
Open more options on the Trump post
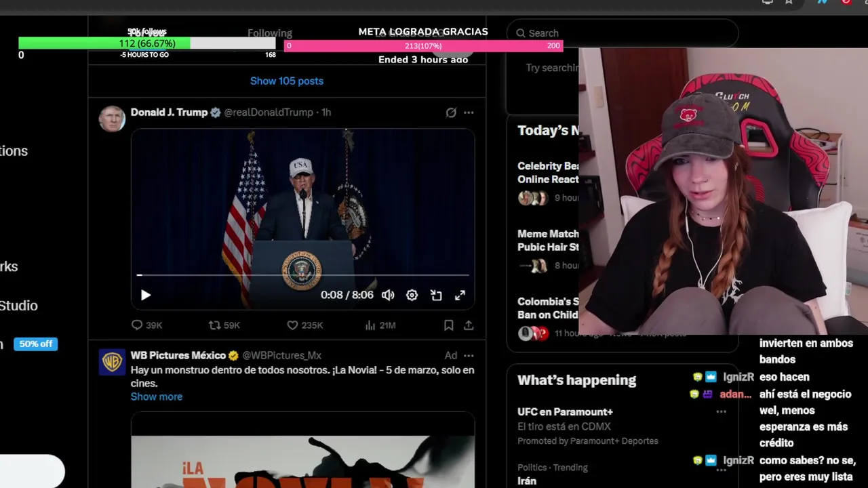point(469,113)
